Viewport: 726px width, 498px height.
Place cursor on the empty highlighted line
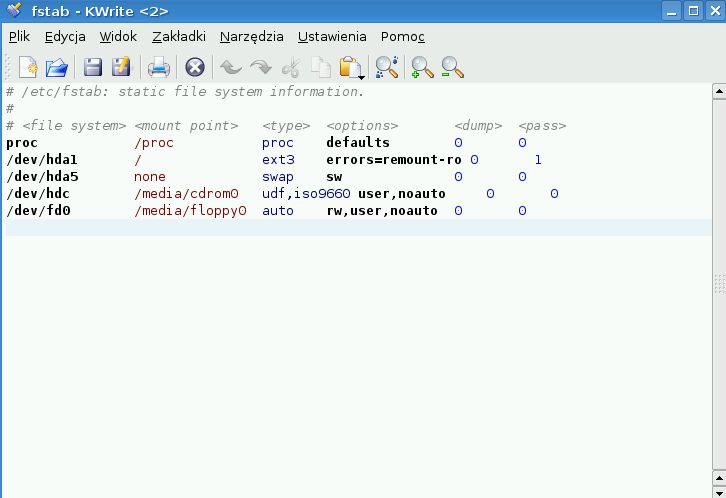(300, 228)
